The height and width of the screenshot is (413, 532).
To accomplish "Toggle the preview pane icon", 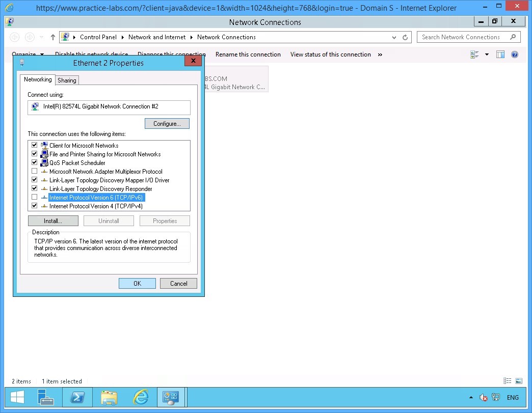I will 500,54.
